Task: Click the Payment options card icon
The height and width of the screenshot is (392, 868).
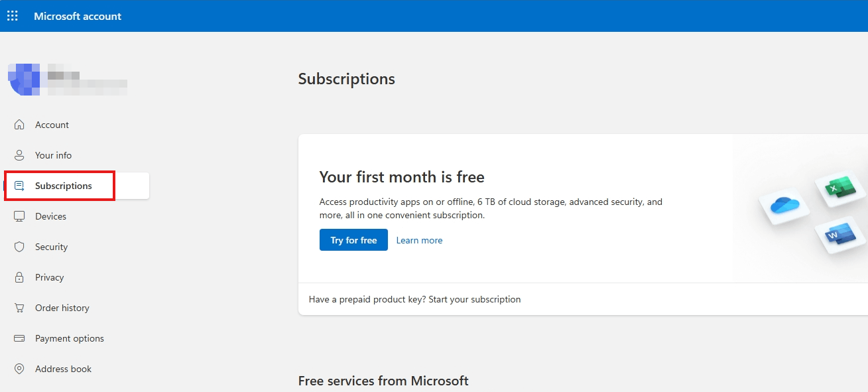Action: [x=19, y=338]
